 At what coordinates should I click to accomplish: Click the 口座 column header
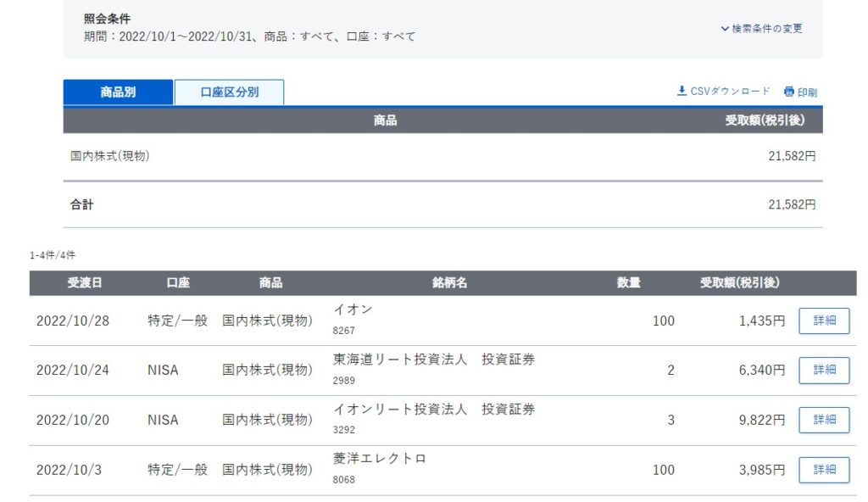[178, 283]
